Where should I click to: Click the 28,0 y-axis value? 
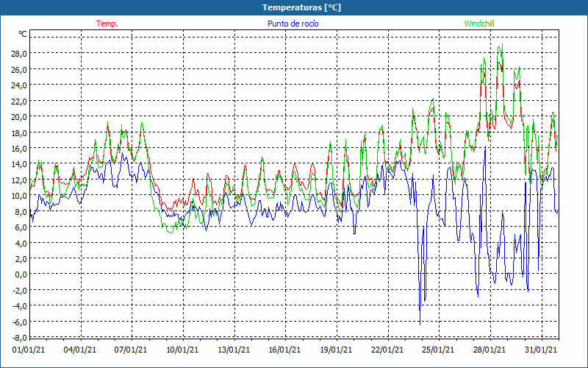pos(19,54)
